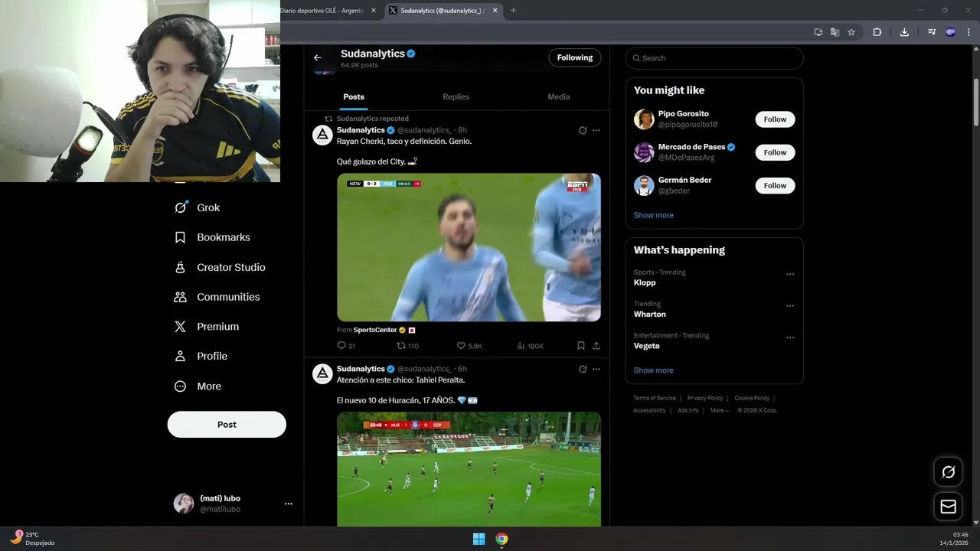
Task: Bookmark the Rayan Cherki post
Action: point(581,346)
